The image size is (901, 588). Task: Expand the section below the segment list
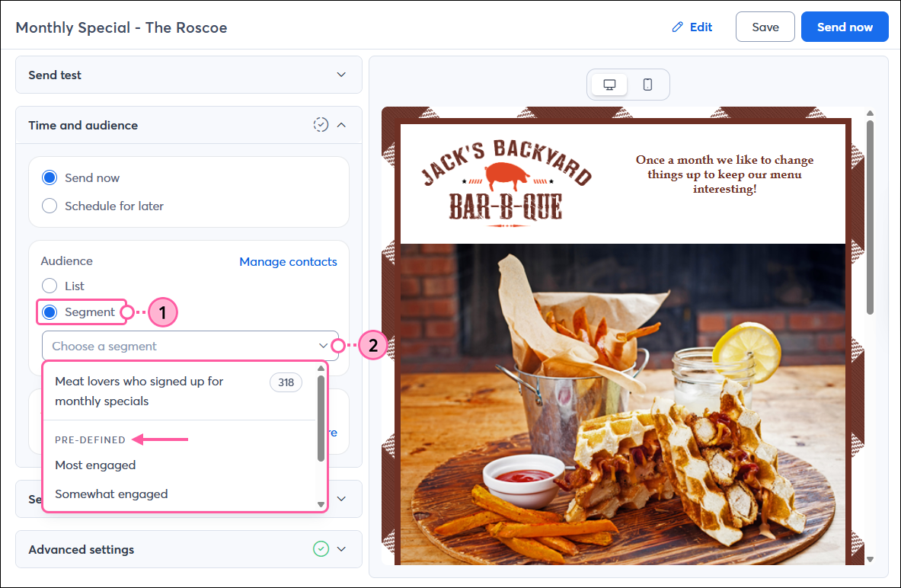point(341,499)
